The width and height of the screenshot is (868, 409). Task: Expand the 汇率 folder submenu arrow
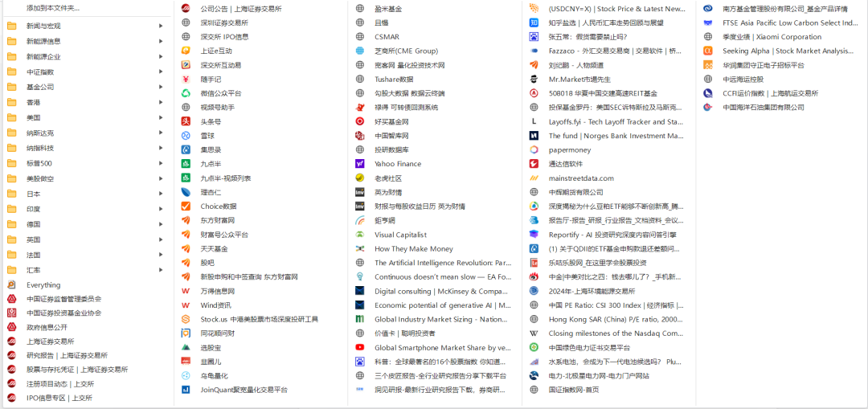coord(161,270)
